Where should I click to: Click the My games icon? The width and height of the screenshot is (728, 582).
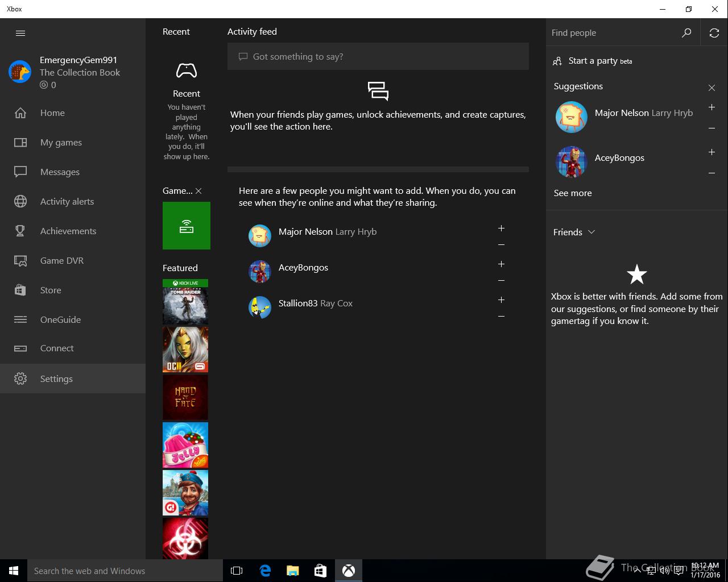pos(20,142)
